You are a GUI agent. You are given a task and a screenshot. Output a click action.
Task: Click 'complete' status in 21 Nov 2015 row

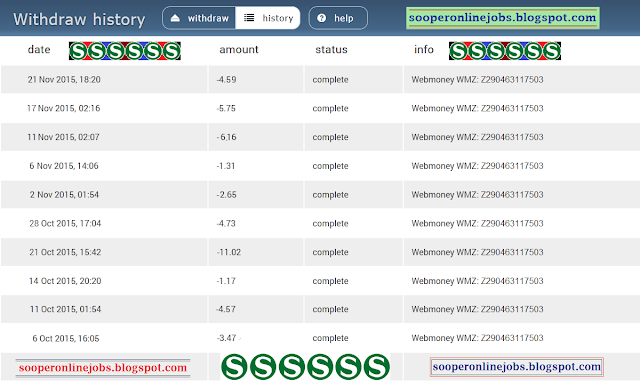pyautogui.click(x=331, y=80)
